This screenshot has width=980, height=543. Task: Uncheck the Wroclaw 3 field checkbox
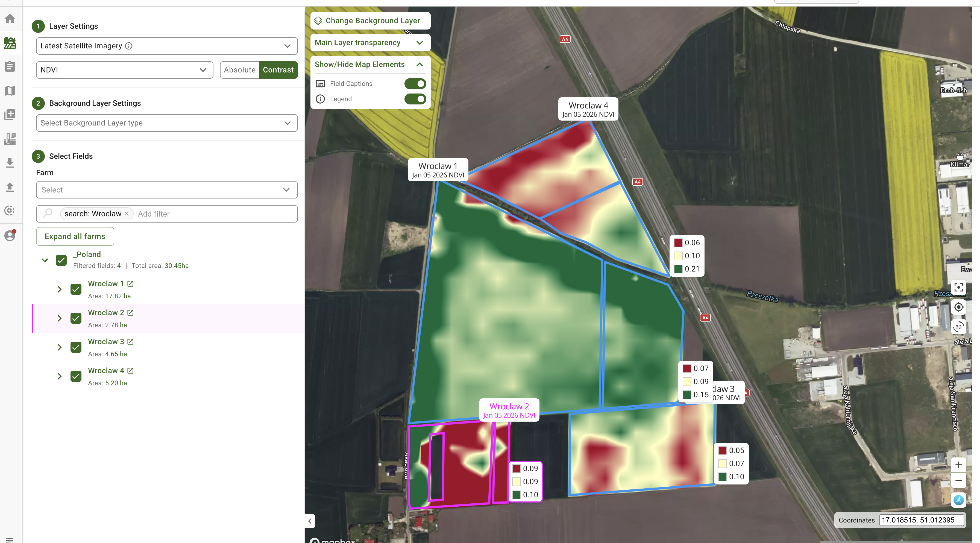[76, 347]
